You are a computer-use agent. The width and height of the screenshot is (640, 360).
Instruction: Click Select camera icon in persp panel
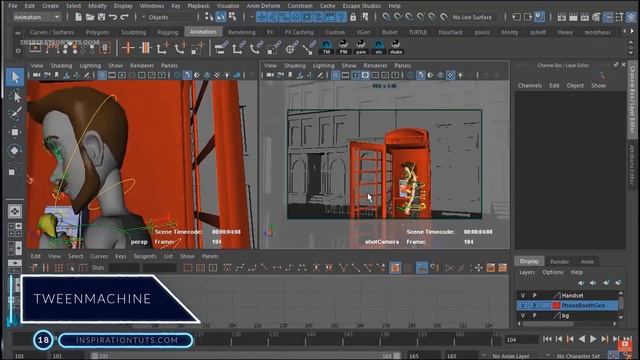tap(37, 75)
